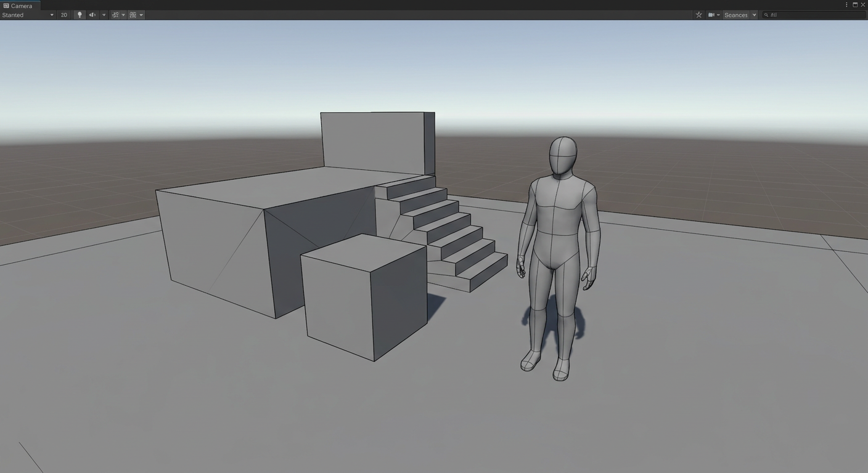This screenshot has width=868, height=473.
Task: Open the effects icon's dropdown arrow
Action: click(x=123, y=15)
